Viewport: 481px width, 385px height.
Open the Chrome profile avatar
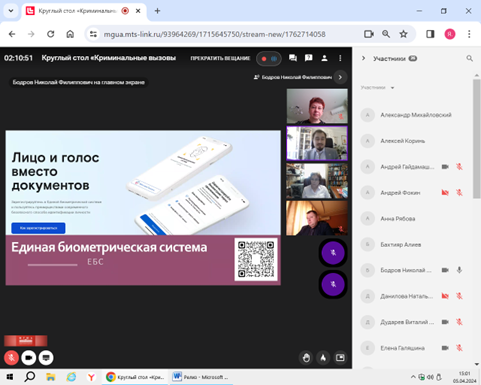(450, 34)
